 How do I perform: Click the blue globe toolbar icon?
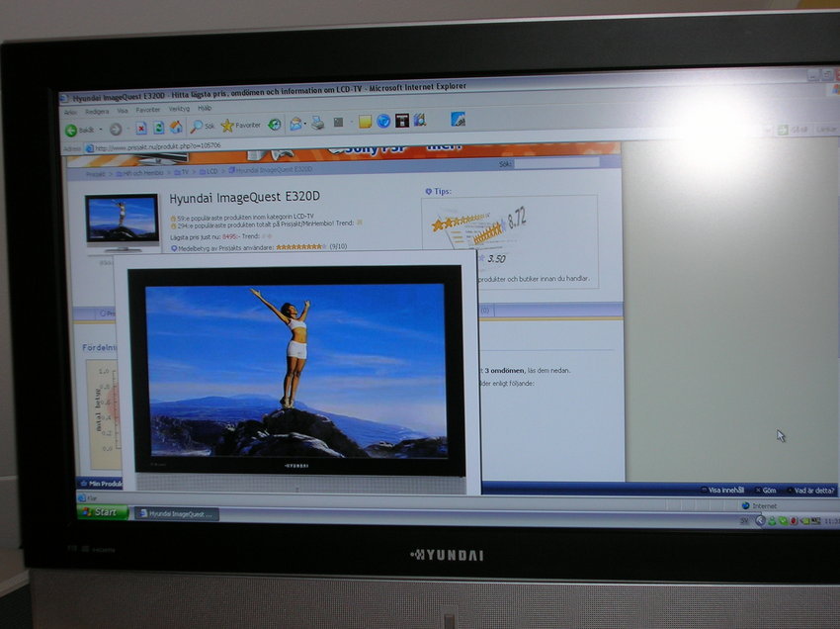(x=383, y=122)
